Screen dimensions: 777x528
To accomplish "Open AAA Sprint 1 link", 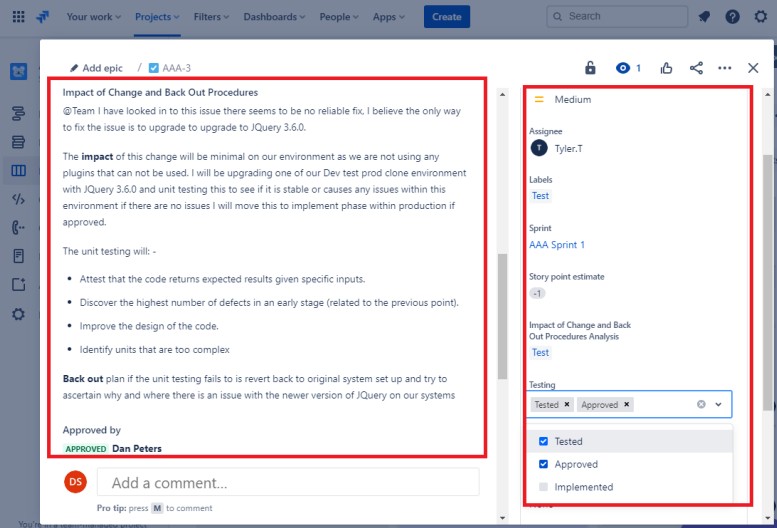I will (x=556, y=245).
